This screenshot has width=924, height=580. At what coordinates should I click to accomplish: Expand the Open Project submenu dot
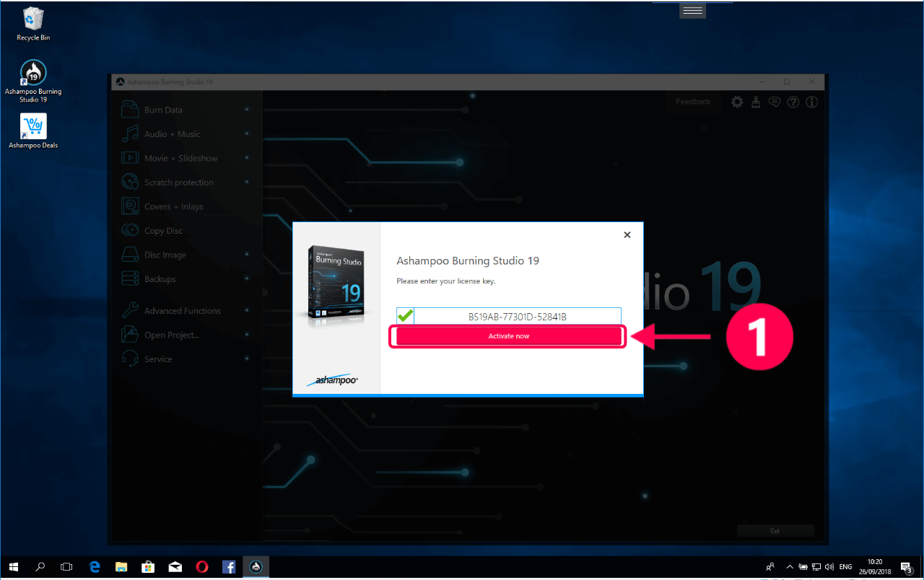click(247, 335)
